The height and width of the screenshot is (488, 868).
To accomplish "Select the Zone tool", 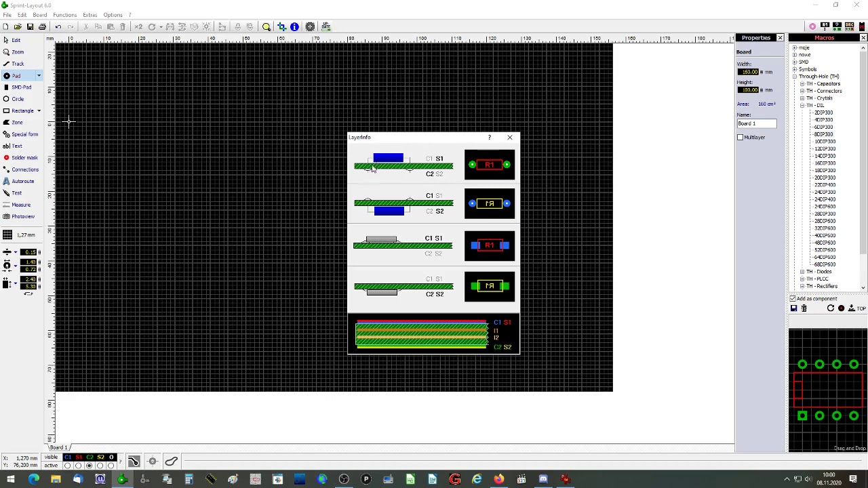I will click(14, 123).
